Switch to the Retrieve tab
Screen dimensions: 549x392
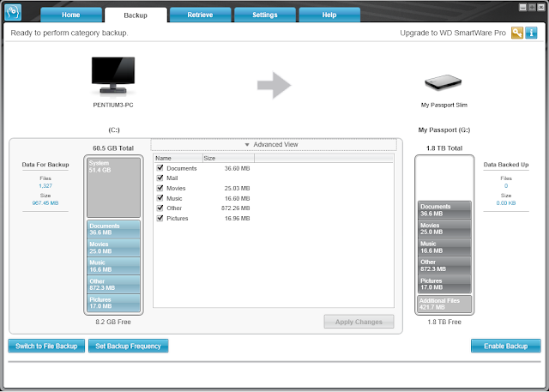(200, 15)
